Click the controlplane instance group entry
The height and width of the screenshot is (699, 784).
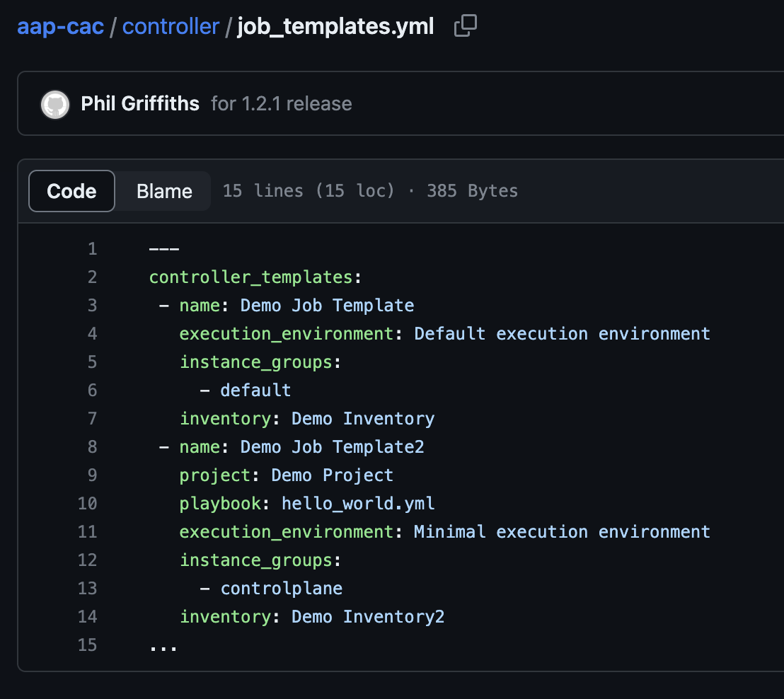click(x=281, y=589)
